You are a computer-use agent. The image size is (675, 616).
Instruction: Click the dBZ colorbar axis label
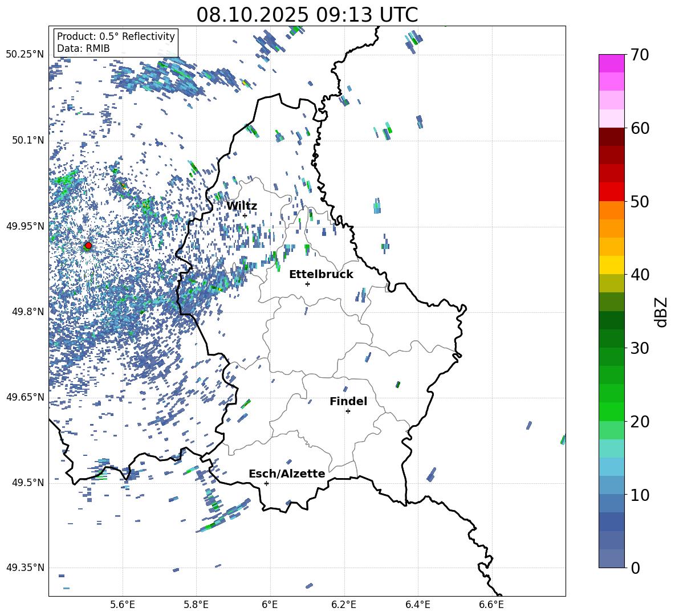661,312
